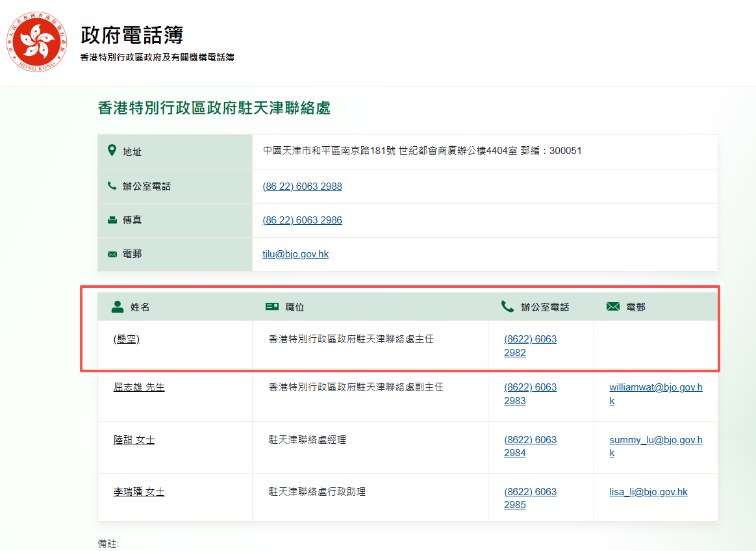
Task: View 李瑞璠 女士 profile link
Action: coord(139,492)
